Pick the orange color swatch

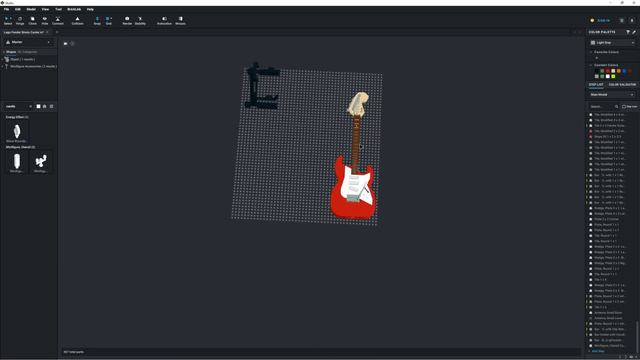click(x=618, y=71)
